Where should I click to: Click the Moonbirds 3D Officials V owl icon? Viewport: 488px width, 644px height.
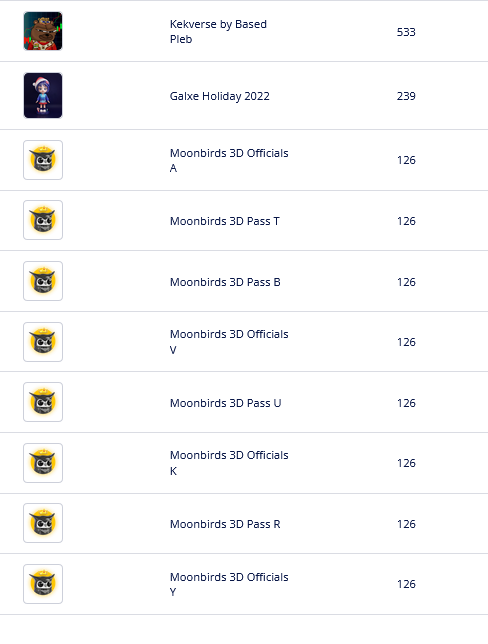pos(43,342)
